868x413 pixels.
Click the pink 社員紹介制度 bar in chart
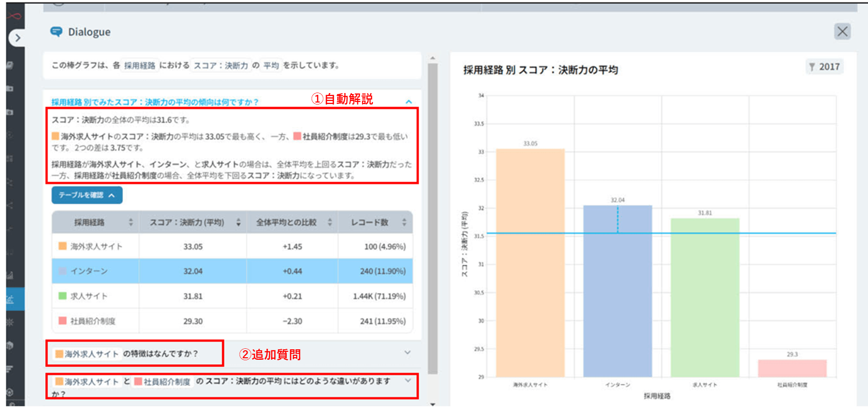coord(792,368)
